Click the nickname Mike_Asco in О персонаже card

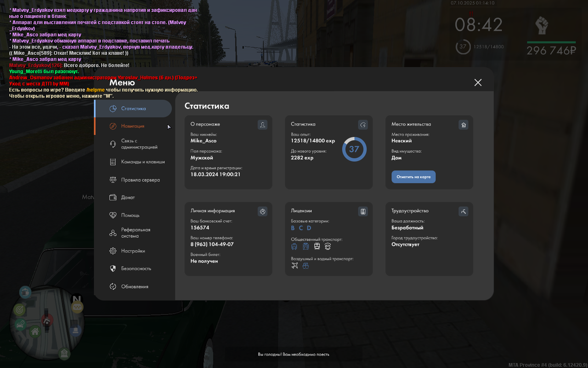(204, 141)
